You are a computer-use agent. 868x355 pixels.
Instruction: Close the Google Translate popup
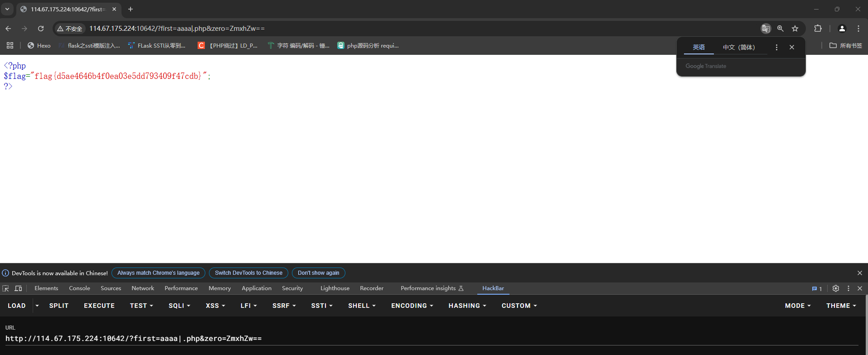[x=792, y=47]
